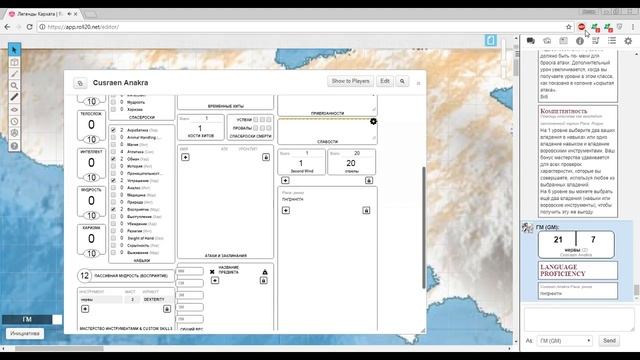Lock the inventory section
The image size is (640, 360).
click(x=263, y=280)
